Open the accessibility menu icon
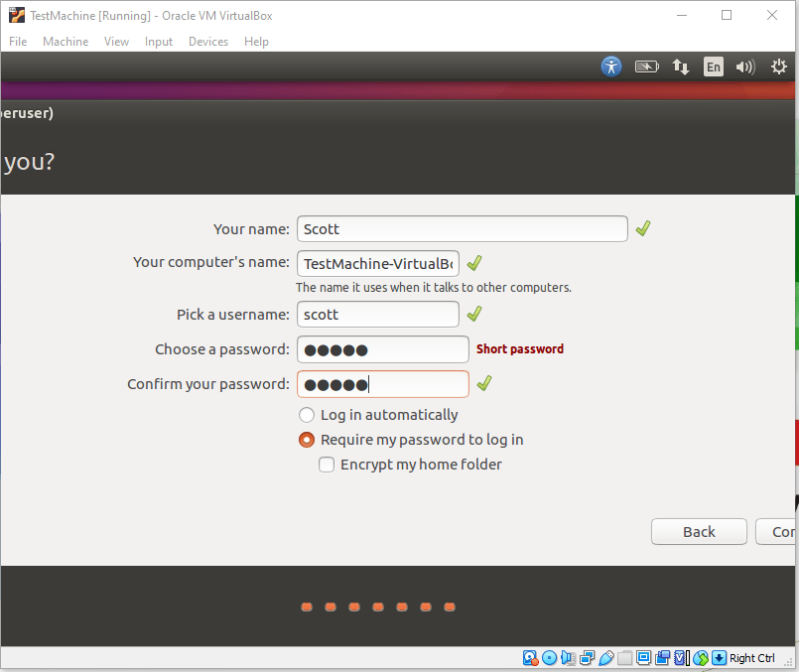Screen dimensions: 799x672 coord(611,67)
